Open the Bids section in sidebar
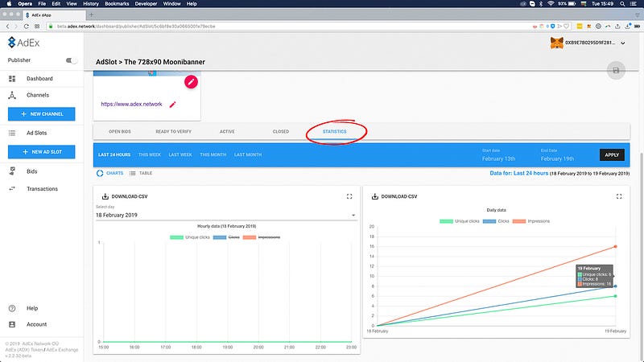 pyautogui.click(x=32, y=171)
